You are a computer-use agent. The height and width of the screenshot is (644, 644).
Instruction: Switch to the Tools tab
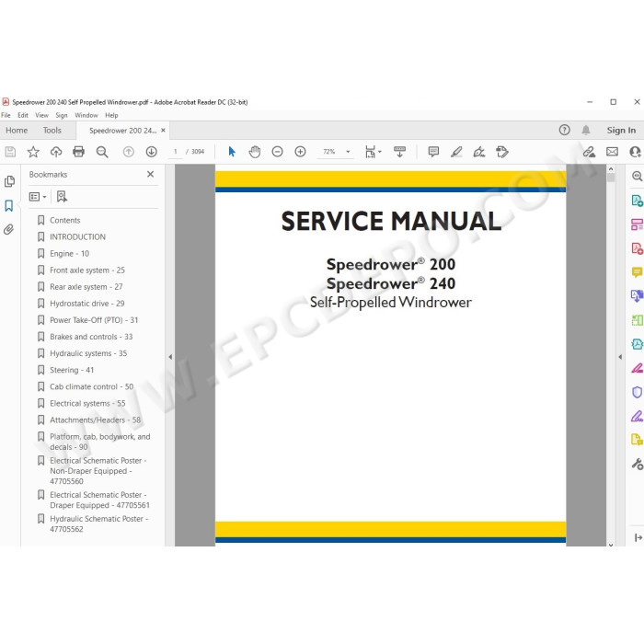pyautogui.click(x=52, y=131)
